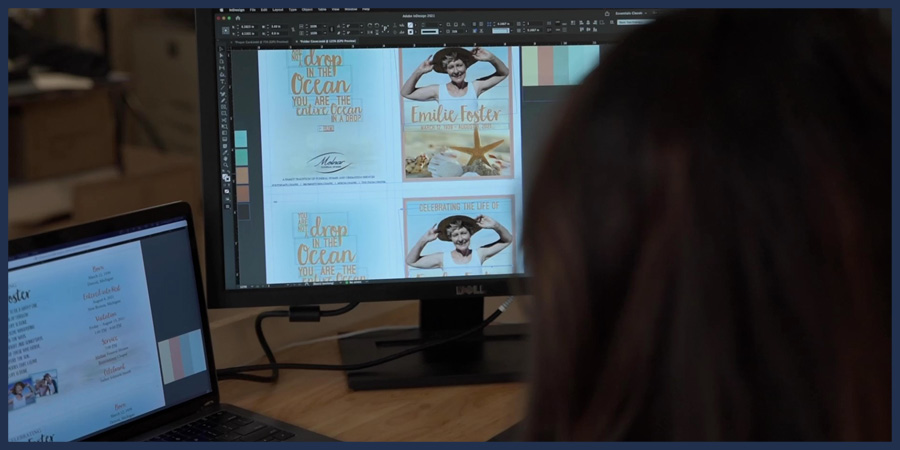
Task: Open the Layout menu
Action: tap(279, 9)
